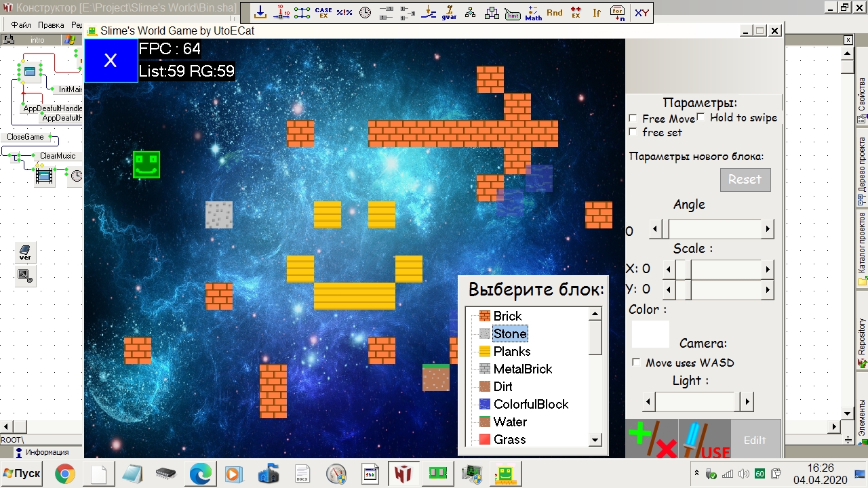This screenshot has width=868, height=488.
Task: Click the Angle slider right arrow
Action: click(768, 229)
